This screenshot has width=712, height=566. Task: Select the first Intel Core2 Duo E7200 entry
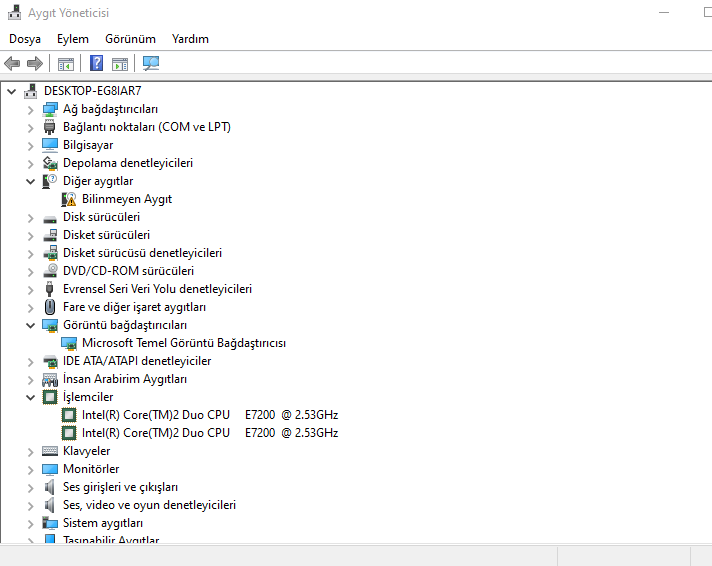[x=210, y=415]
